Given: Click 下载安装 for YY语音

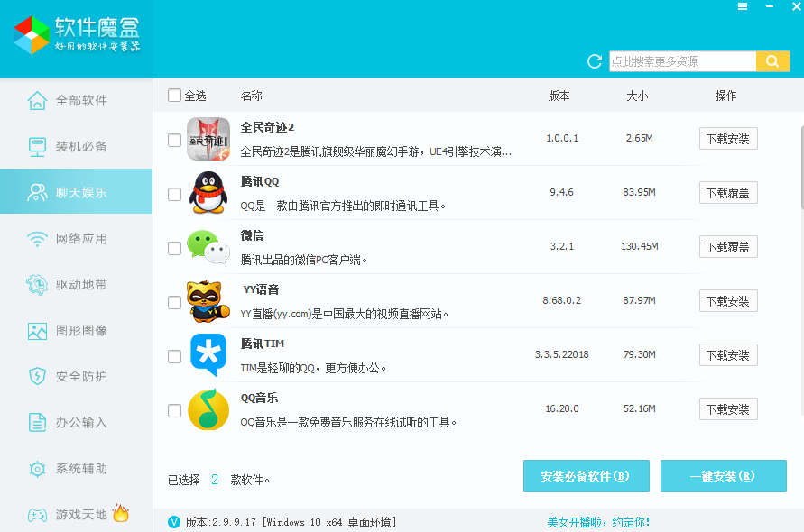Looking at the screenshot, I should (x=728, y=301).
